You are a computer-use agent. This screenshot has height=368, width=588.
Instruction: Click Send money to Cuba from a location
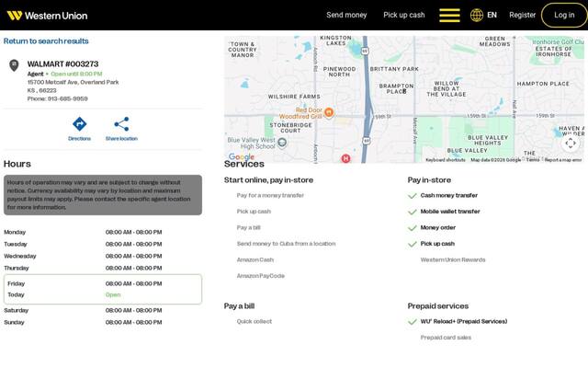point(286,244)
